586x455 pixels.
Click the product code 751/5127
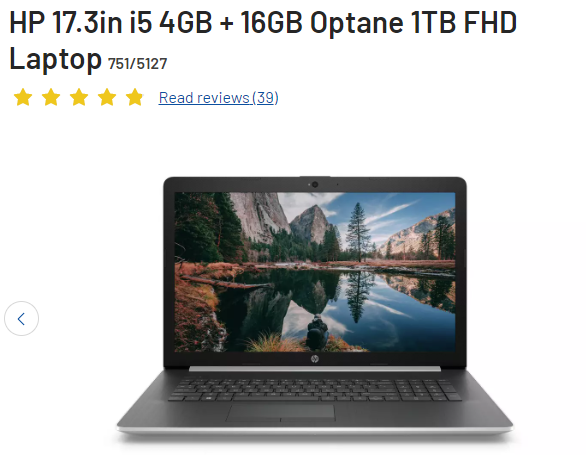point(137,64)
